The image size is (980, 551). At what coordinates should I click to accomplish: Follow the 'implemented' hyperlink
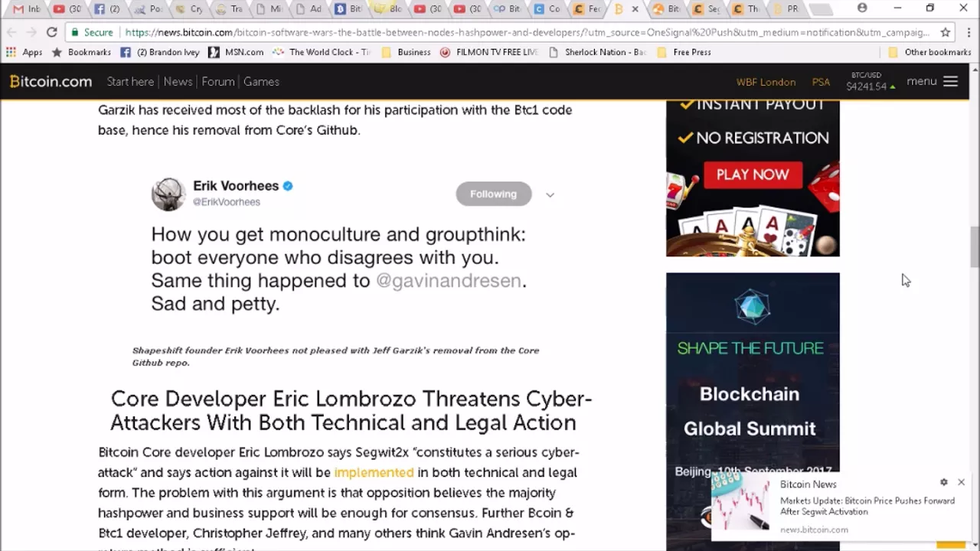coord(374,472)
